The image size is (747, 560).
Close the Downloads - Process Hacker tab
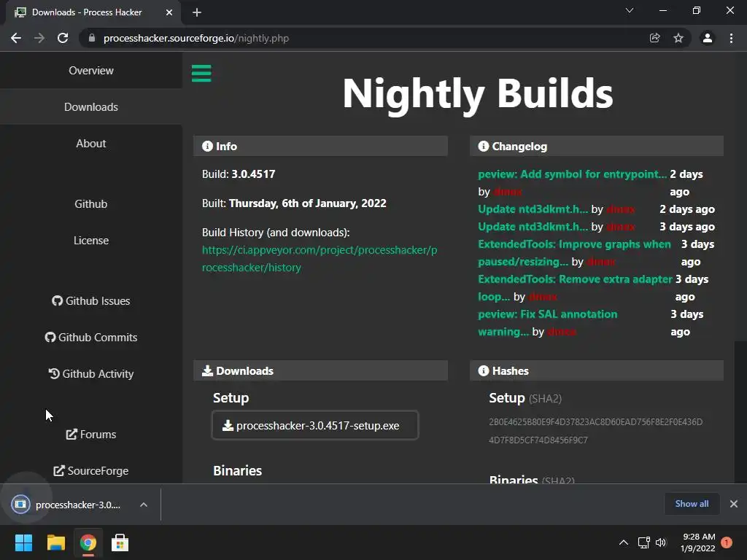click(169, 12)
